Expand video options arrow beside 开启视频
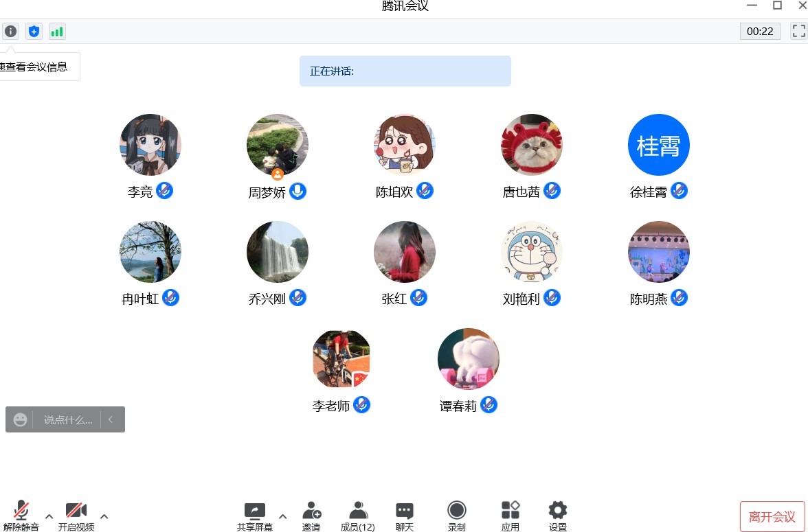The width and height of the screenshot is (808, 532). point(104,516)
